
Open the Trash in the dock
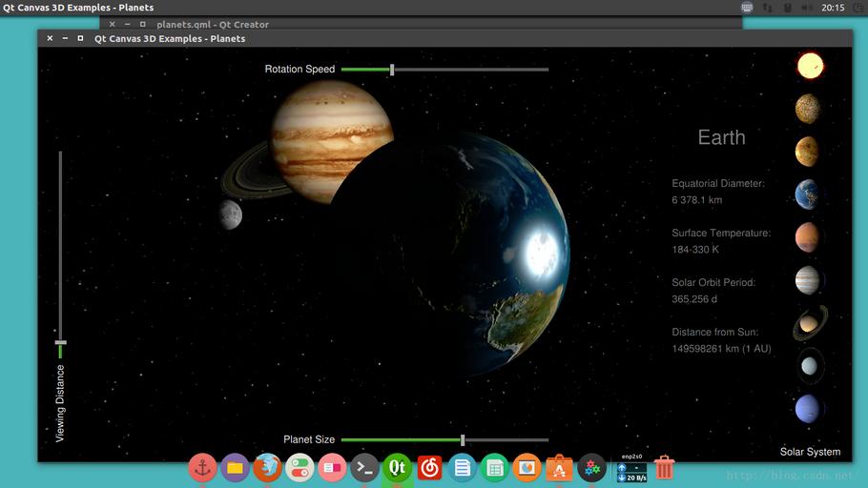tap(664, 468)
